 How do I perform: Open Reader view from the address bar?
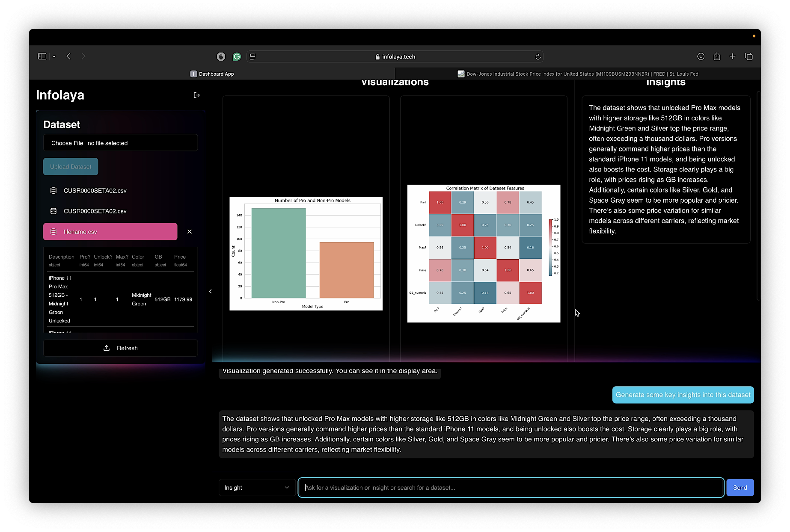[252, 56]
